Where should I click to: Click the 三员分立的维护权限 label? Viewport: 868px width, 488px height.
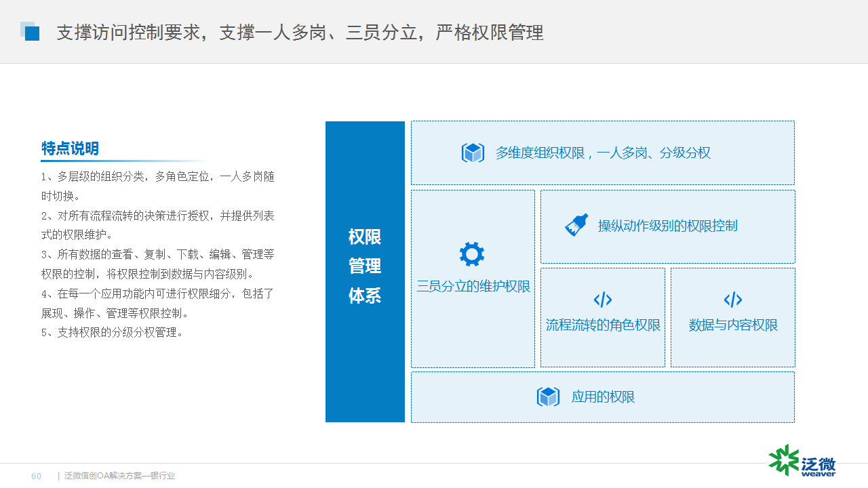coord(473,287)
